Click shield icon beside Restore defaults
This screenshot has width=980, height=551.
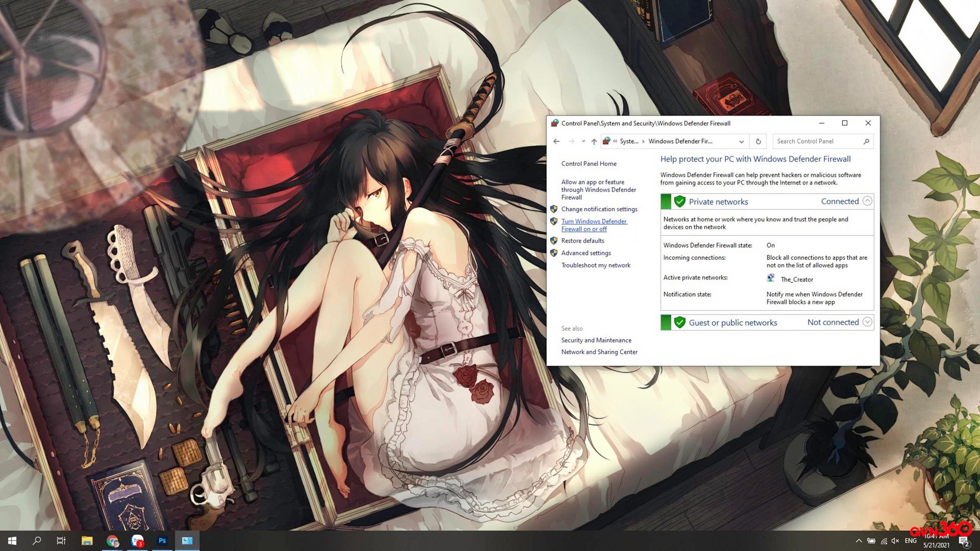(554, 241)
